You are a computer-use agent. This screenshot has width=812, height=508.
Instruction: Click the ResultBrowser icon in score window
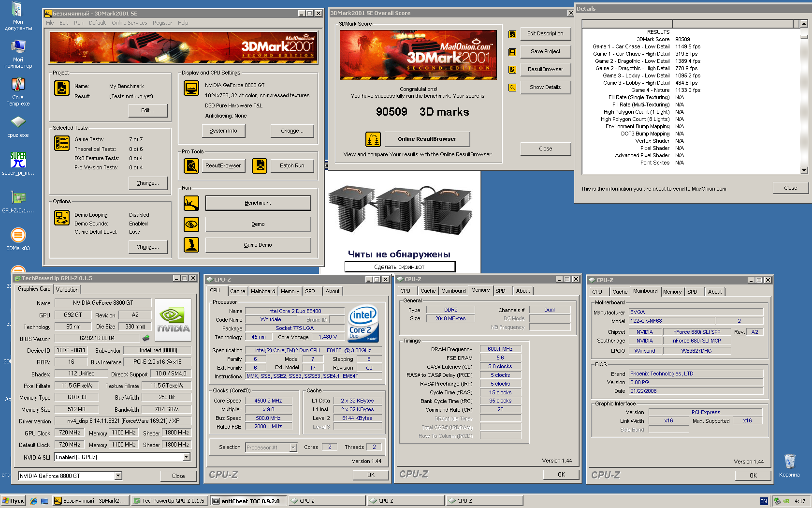click(512, 70)
